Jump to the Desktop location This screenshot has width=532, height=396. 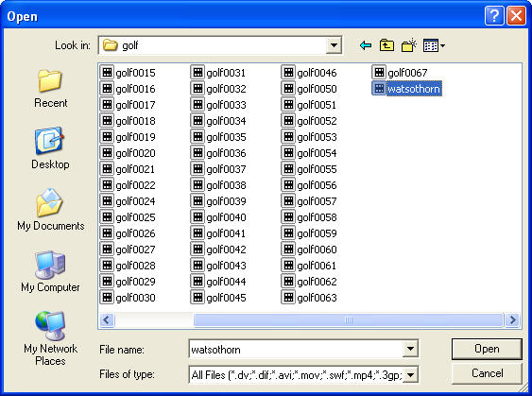point(50,148)
